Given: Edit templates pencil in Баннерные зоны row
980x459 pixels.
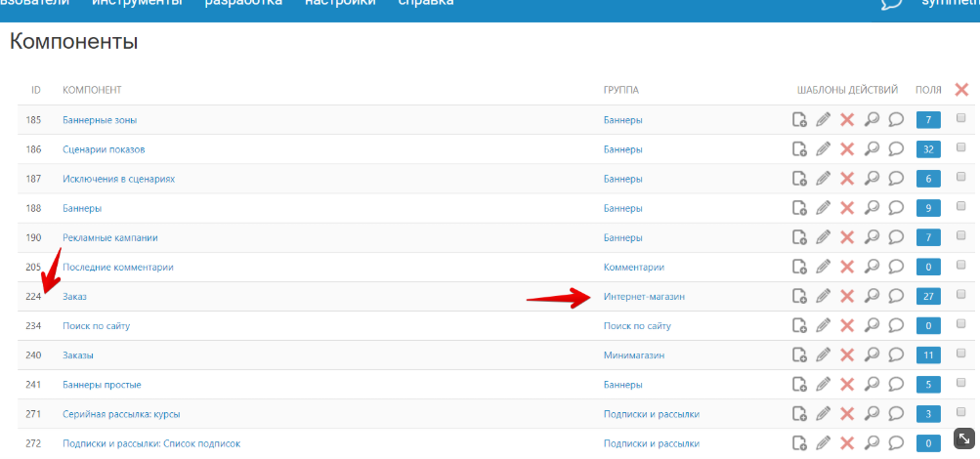Looking at the screenshot, I should click(823, 120).
